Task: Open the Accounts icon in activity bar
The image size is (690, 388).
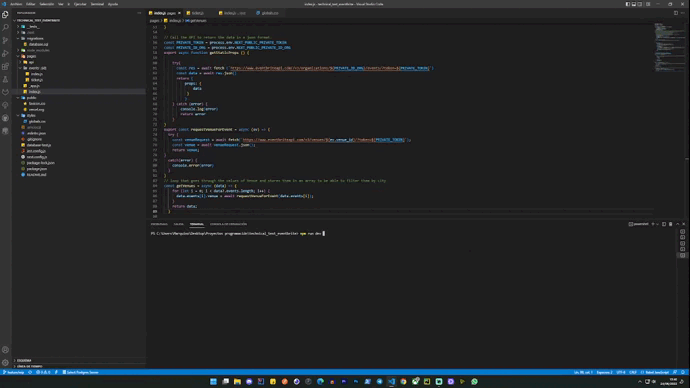Action: (5, 350)
